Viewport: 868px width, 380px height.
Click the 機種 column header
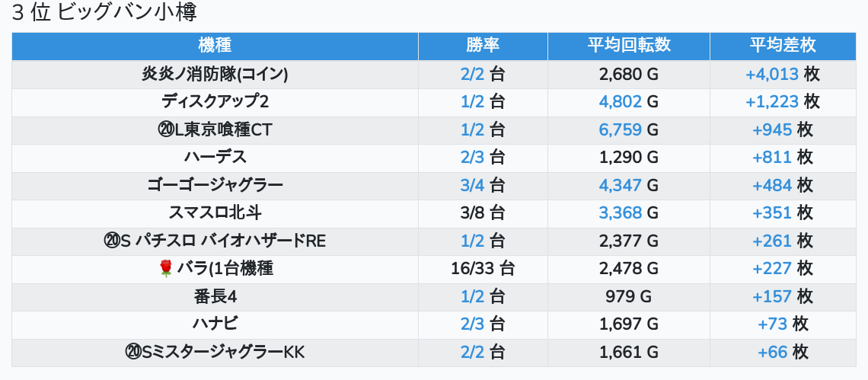[x=215, y=46]
